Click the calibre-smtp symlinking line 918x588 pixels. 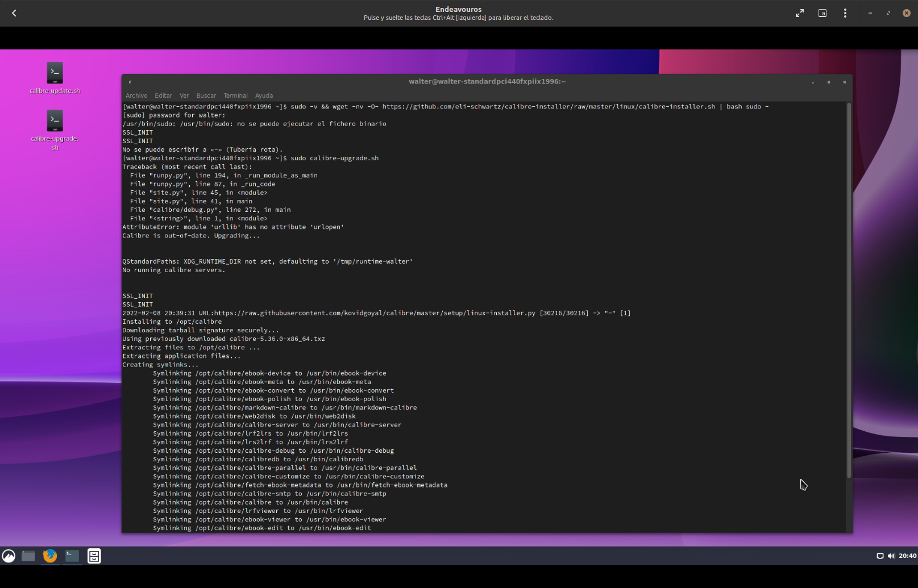click(269, 494)
